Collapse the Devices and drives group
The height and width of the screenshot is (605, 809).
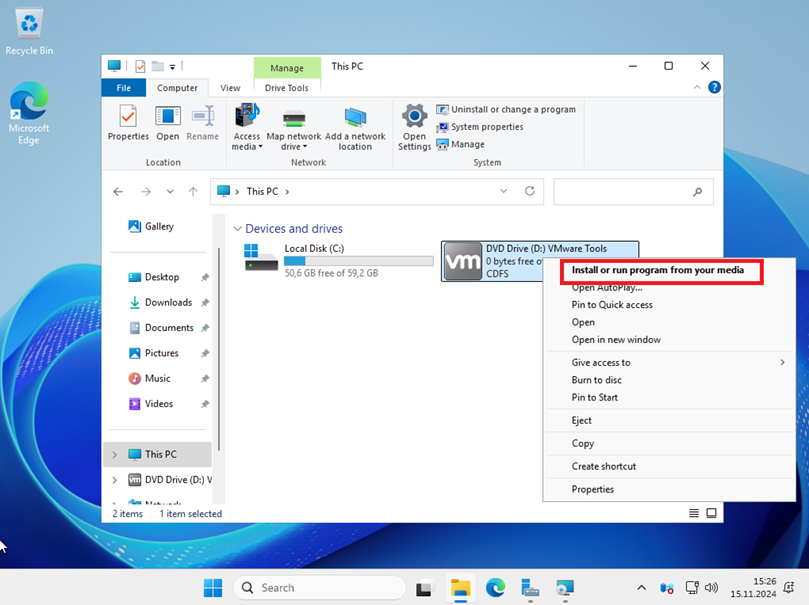click(237, 228)
